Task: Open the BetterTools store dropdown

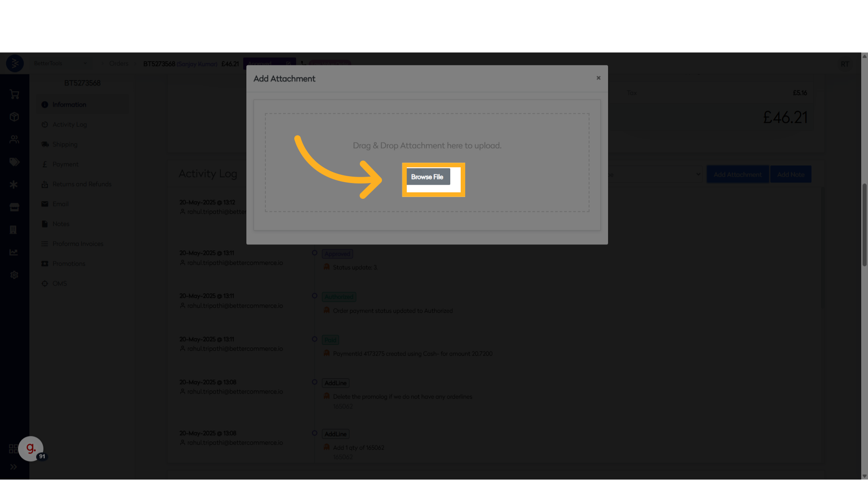Action: [x=60, y=63]
